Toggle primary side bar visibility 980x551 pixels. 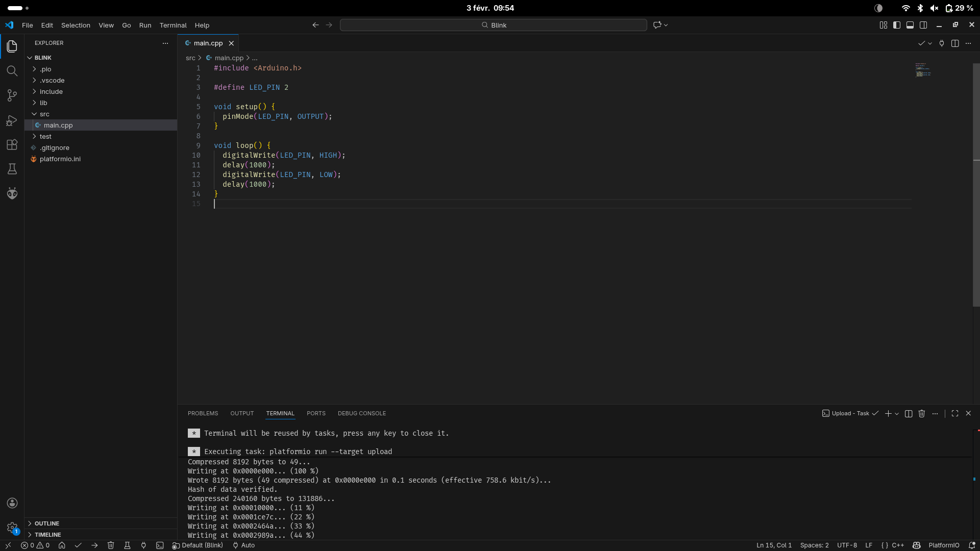tap(897, 25)
